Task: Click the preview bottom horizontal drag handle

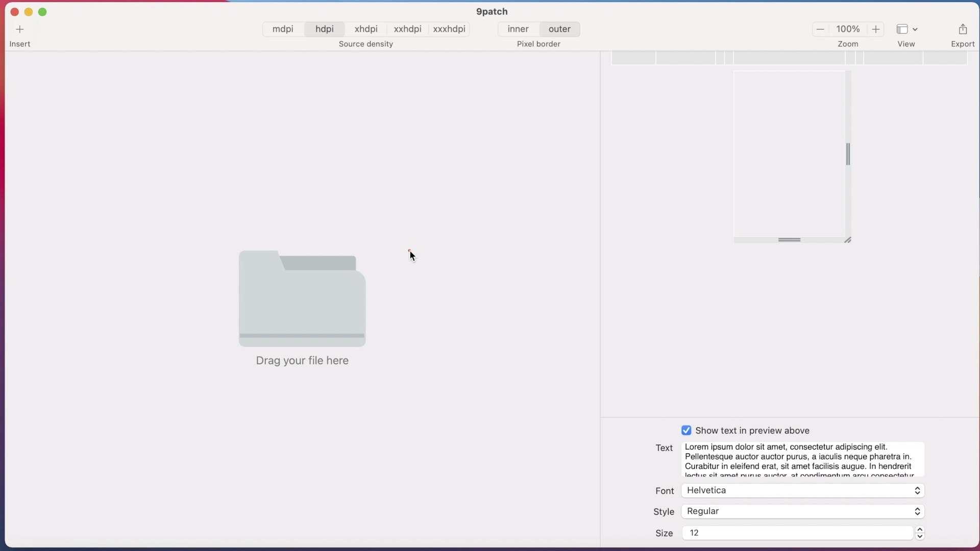Action: coord(789,240)
